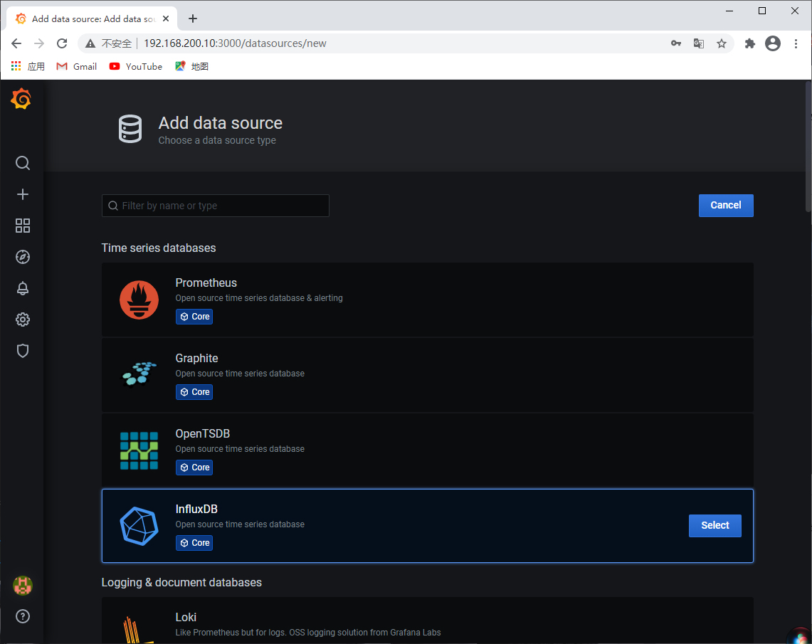Viewport: 812px width, 644px height.
Task: Go back with browser back arrow
Action: pos(16,43)
